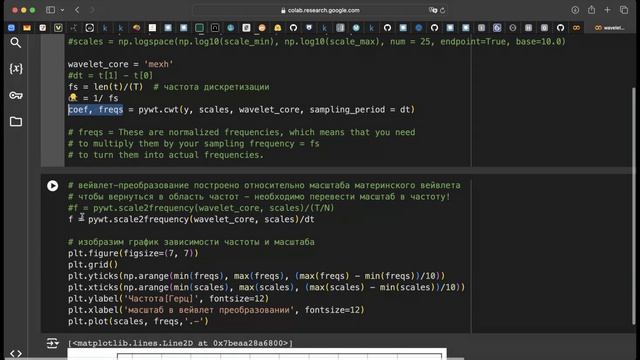Open the Secrets key panel
Viewport: 640px width, 360px height.
coord(16,96)
